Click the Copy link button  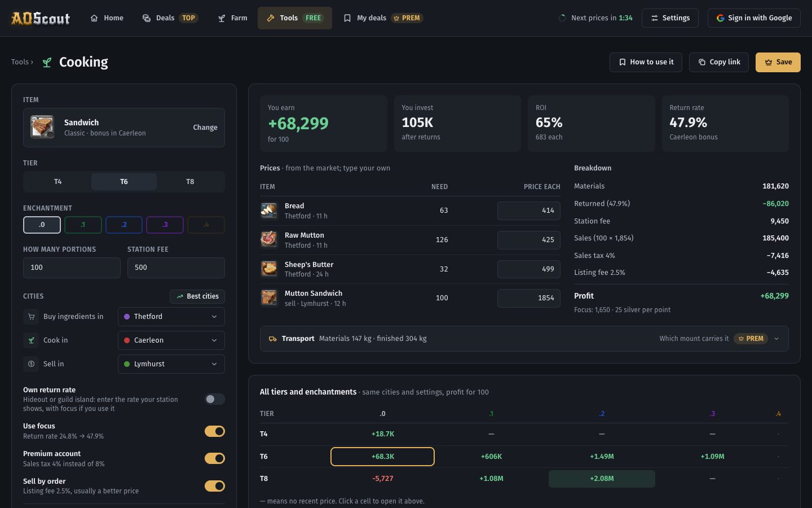point(719,62)
